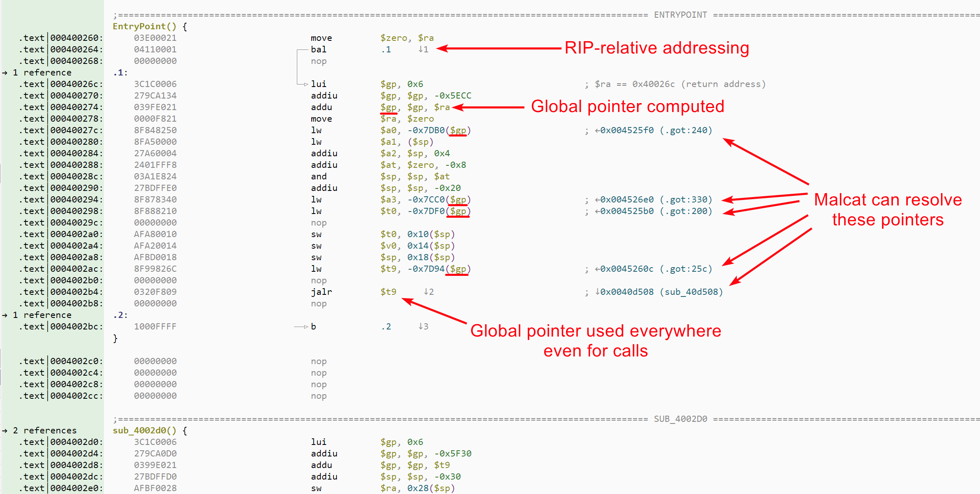980x494 pixels.
Task: Open the '1 reference' entry above label .1
Action: [42, 73]
